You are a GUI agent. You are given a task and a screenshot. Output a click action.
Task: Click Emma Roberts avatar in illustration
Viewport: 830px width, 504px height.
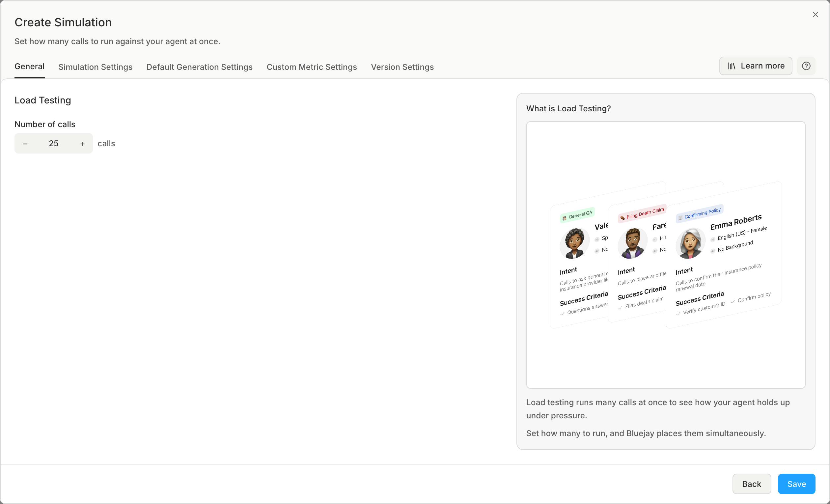690,243
